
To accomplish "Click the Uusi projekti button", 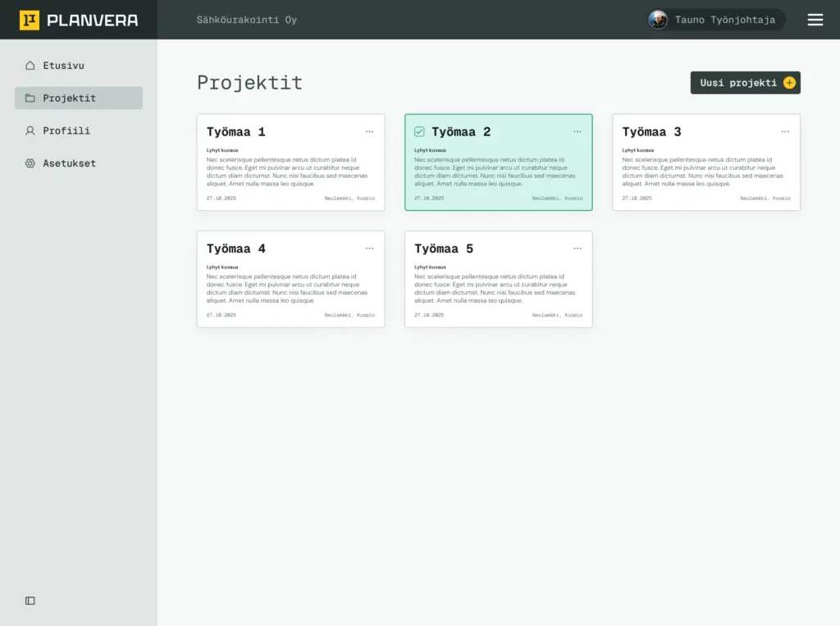I will pos(745,83).
